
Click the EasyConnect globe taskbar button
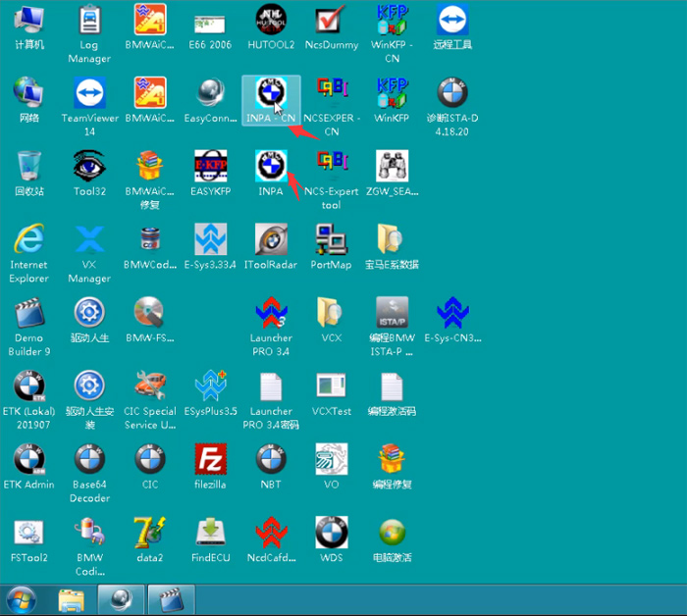click(121, 600)
